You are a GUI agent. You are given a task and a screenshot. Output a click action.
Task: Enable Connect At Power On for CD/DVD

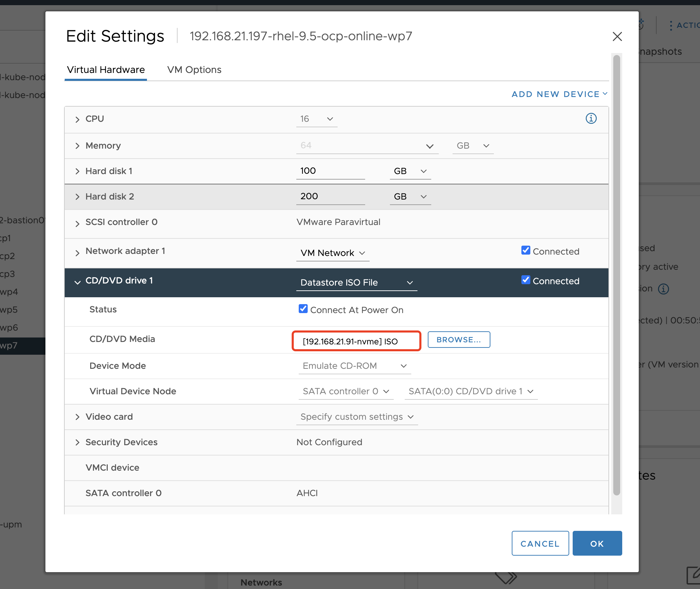[303, 309]
